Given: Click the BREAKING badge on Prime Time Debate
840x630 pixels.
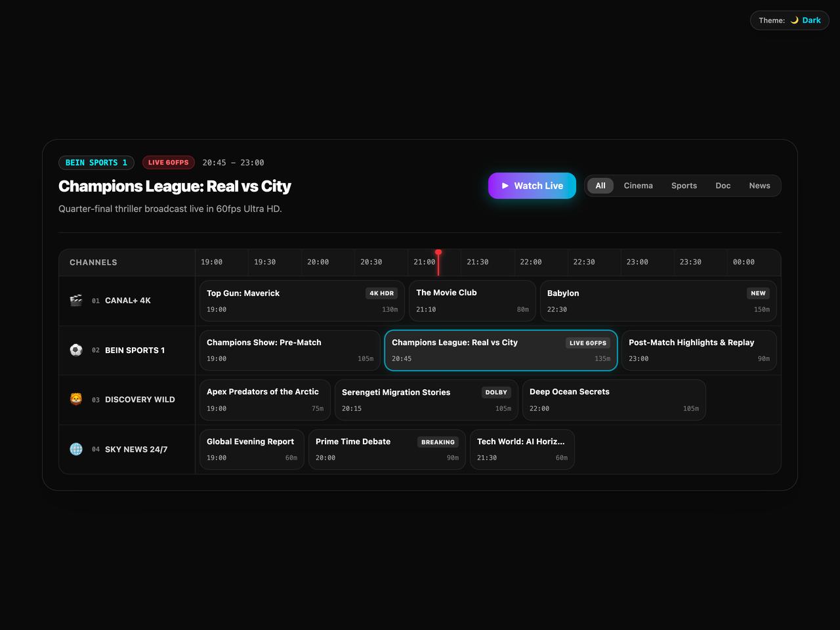Looking at the screenshot, I should pyautogui.click(x=438, y=442).
